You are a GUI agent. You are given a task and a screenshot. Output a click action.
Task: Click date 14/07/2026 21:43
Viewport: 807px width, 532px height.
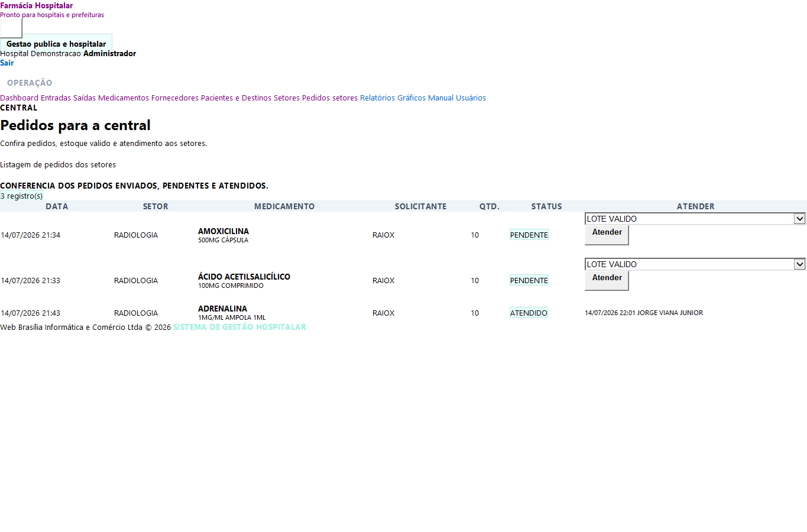pos(31,313)
